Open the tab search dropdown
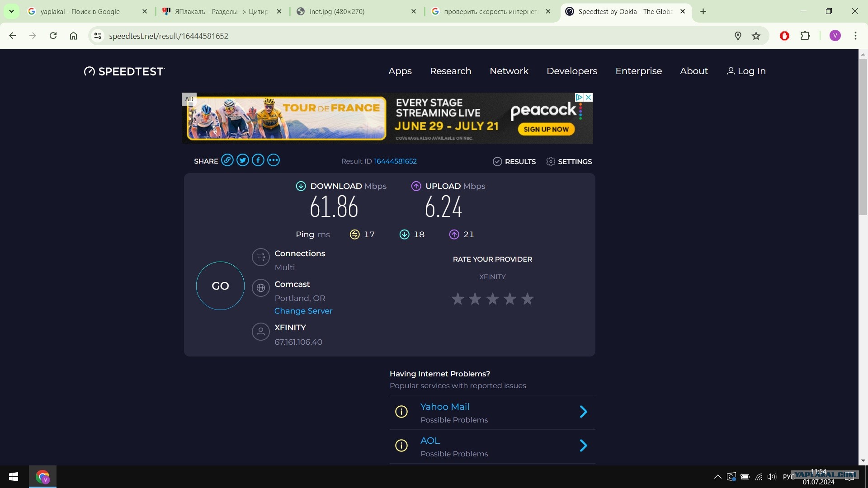Screen dimensions: 868x488 [x=11, y=11]
